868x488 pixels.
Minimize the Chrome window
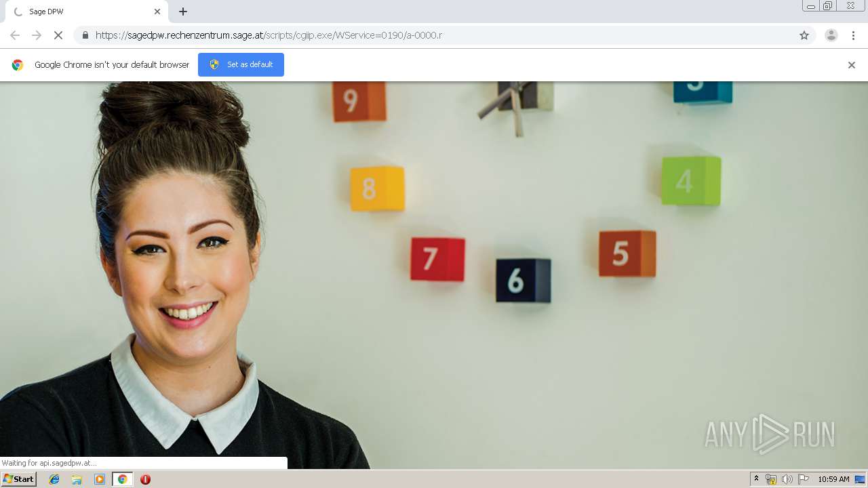[x=811, y=6]
